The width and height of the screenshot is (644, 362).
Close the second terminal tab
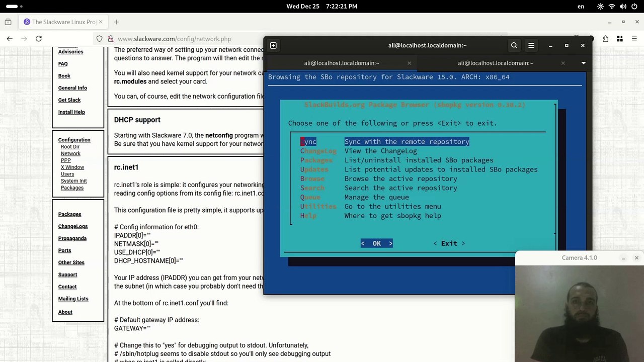point(562,63)
